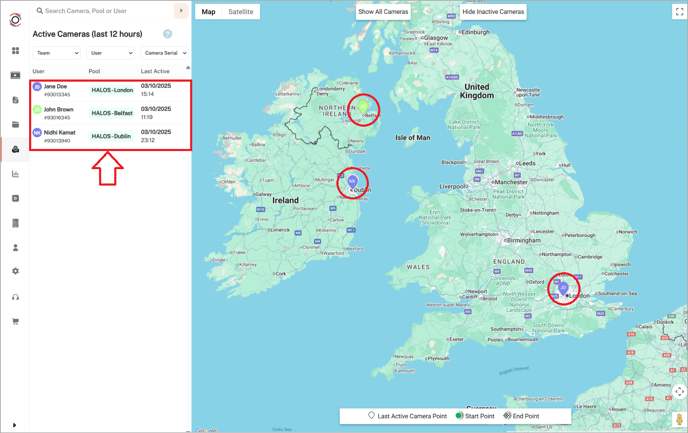This screenshot has width=688, height=433.
Task: Collapse the Active Cameras side panel
Action: pyautogui.click(x=181, y=11)
